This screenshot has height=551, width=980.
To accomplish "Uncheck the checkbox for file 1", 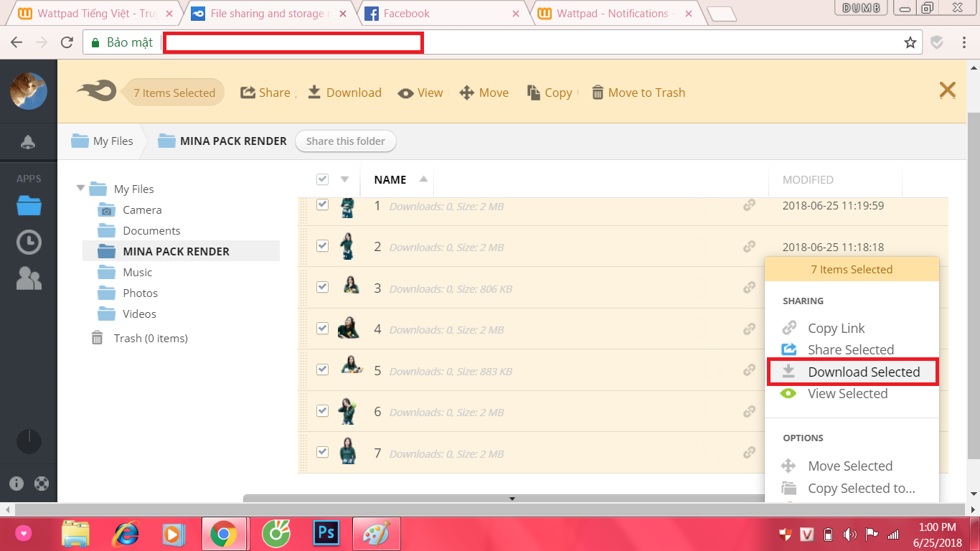I will click(x=322, y=204).
